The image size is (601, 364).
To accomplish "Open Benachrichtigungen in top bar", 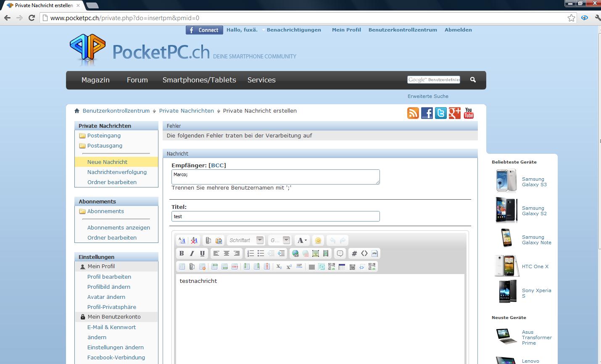I will tap(294, 30).
